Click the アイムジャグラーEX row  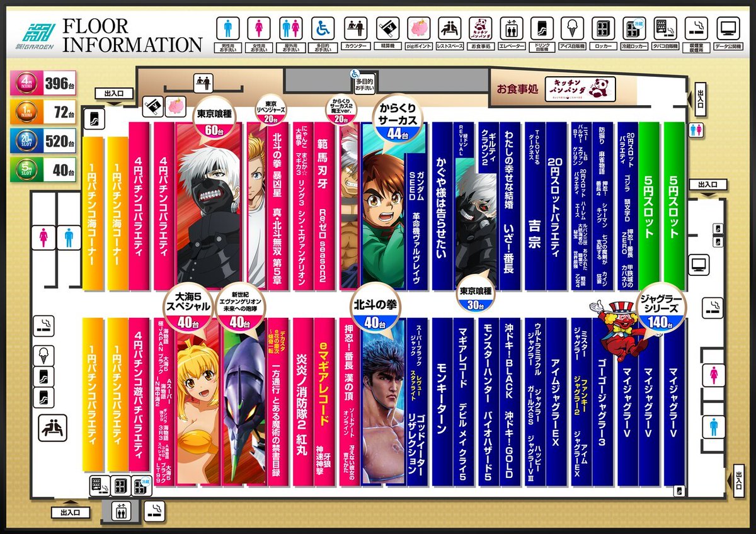click(x=556, y=402)
